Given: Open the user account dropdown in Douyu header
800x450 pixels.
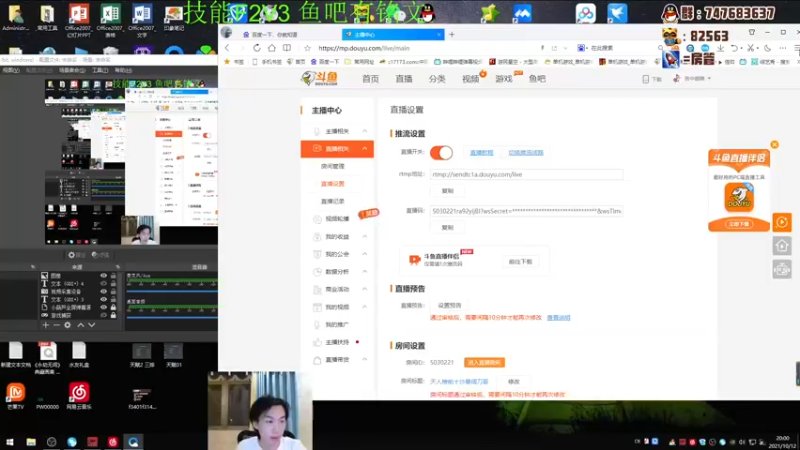Looking at the screenshot, I should pyautogui.click(x=692, y=79).
